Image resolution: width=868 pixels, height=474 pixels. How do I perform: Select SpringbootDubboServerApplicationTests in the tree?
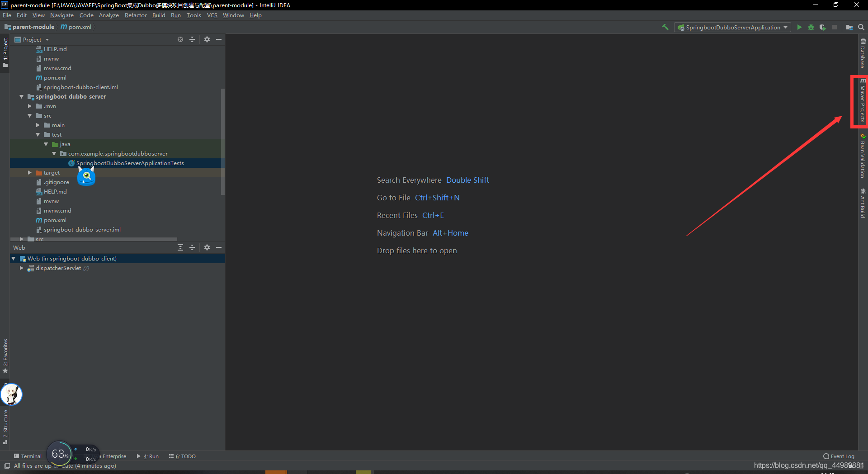pos(130,163)
